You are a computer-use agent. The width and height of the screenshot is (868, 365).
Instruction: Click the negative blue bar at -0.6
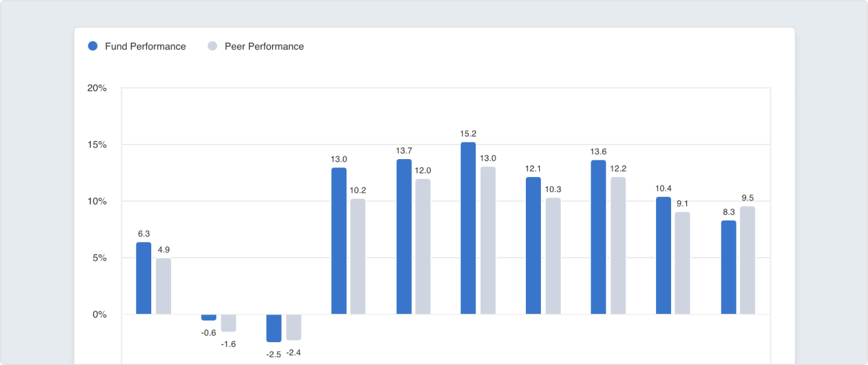click(x=209, y=318)
